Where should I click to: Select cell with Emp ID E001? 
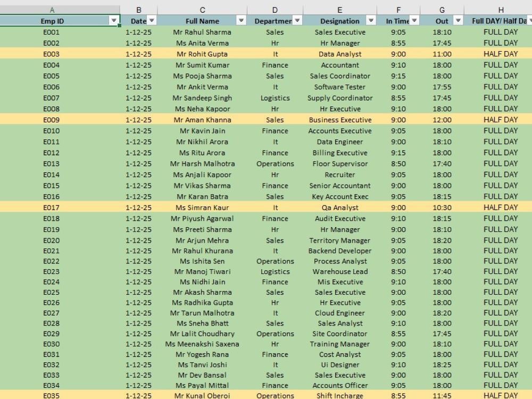pyautogui.click(x=52, y=32)
